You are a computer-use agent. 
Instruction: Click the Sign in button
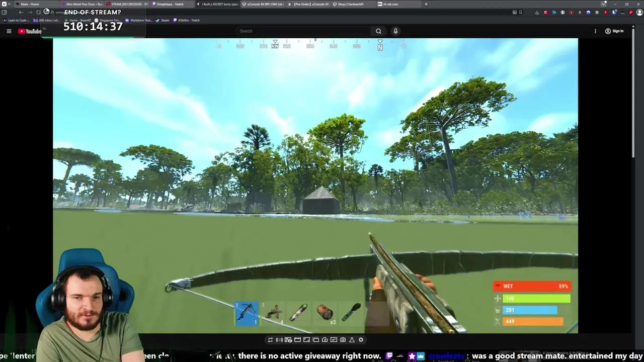point(614,31)
